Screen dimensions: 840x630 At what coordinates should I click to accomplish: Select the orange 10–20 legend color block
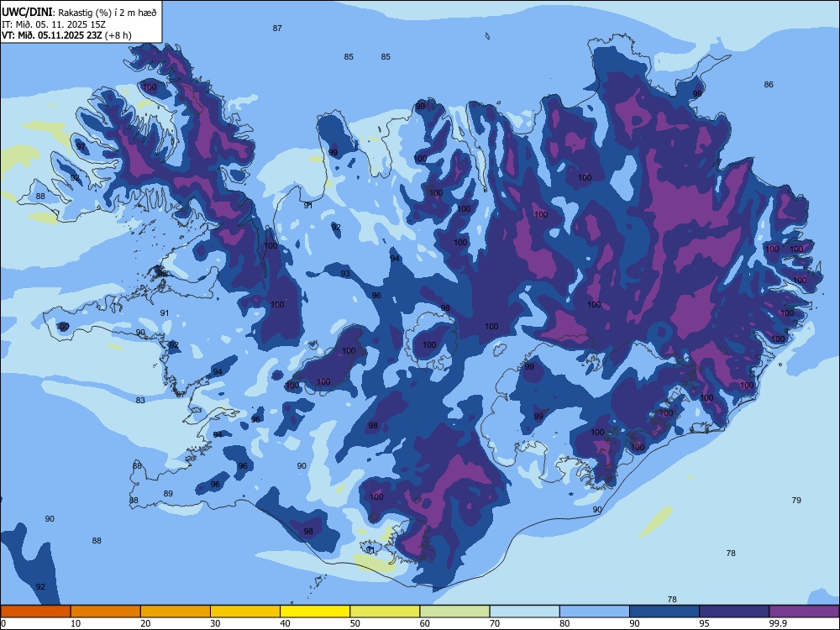click(106, 612)
